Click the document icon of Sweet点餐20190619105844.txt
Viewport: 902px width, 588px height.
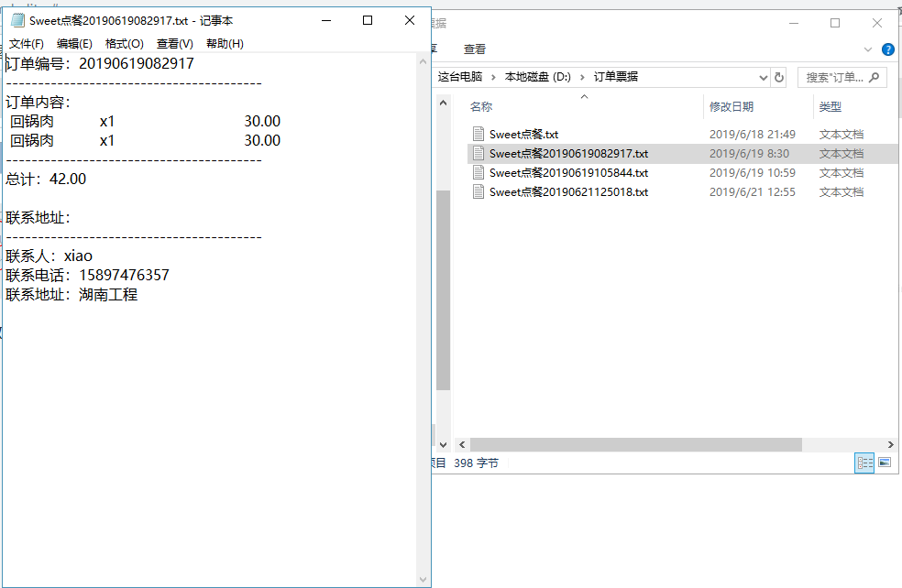(x=478, y=172)
